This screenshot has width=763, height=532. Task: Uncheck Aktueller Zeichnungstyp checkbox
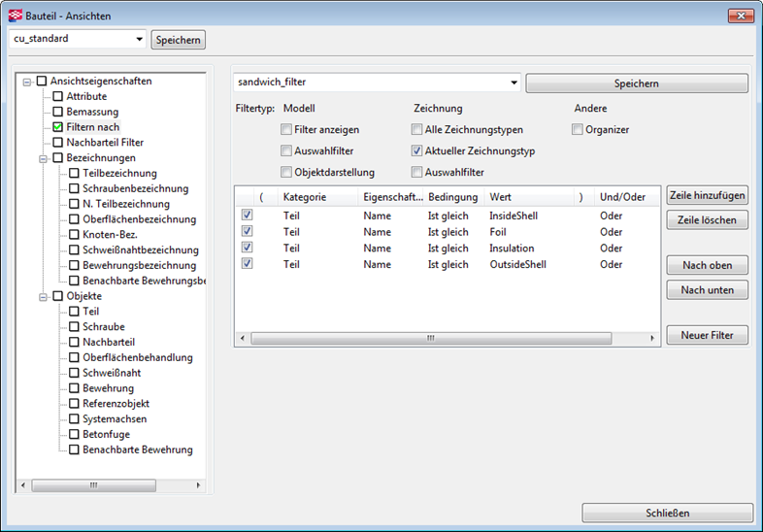coord(417,150)
